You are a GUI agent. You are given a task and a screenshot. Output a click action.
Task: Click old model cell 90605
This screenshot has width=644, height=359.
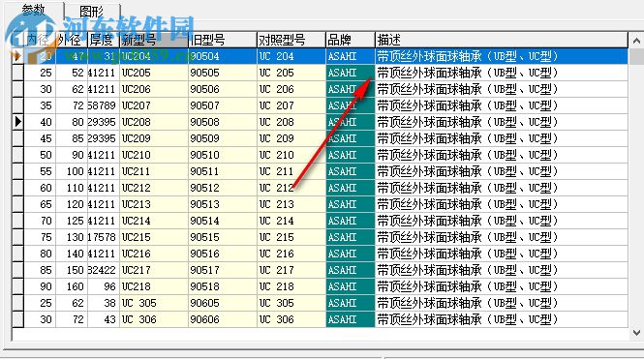click(x=223, y=303)
